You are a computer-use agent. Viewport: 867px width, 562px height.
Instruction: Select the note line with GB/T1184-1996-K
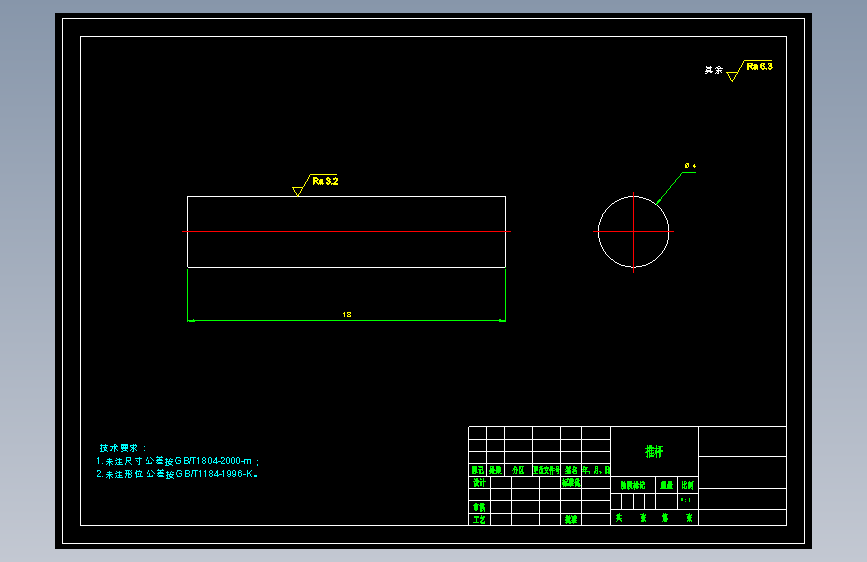tap(177, 474)
